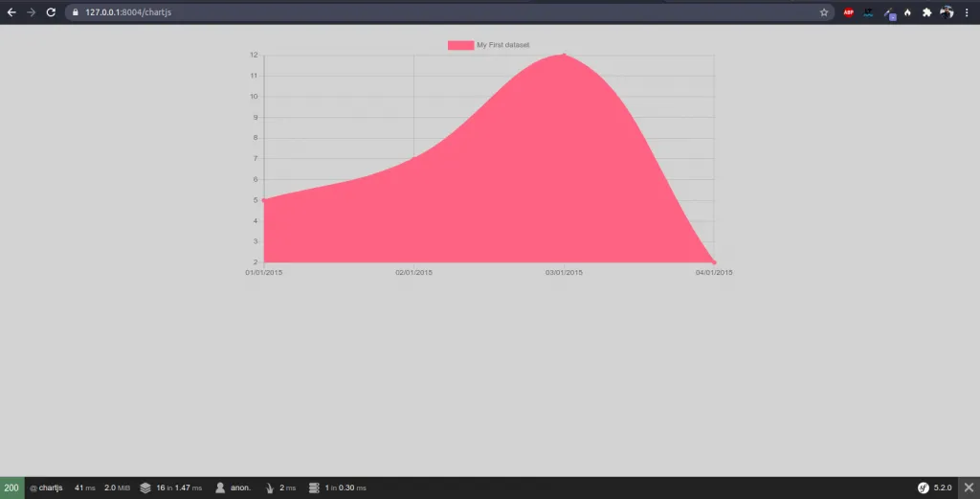Click the flame extension icon
The width and height of the screenshot is (980, 499).
click(x=907, y=12)
